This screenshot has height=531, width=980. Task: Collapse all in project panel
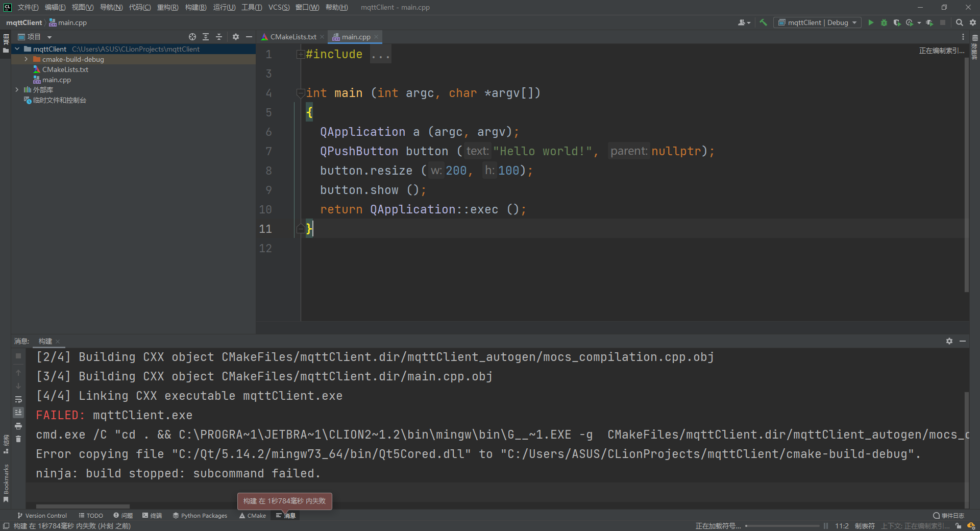point(219,37)
